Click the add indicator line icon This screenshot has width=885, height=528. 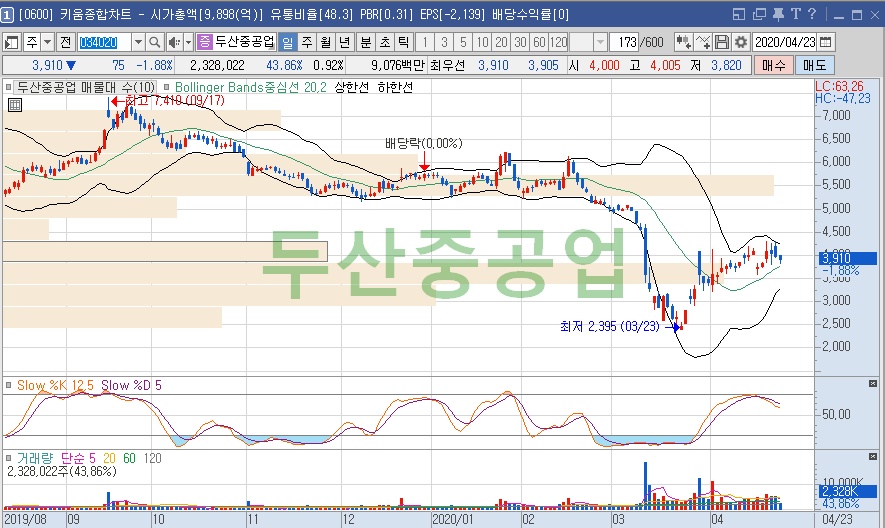tap(703, 42)
